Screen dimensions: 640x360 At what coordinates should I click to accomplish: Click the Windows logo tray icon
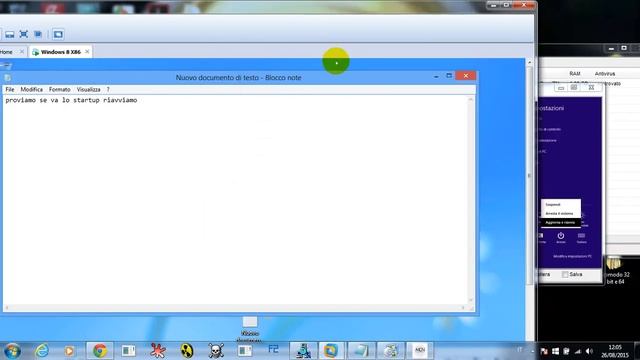[x=556, y=351]
